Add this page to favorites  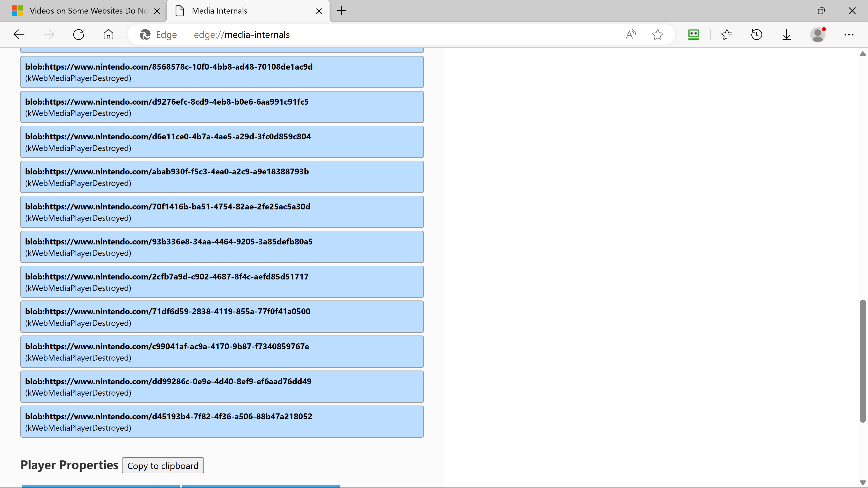pyautogui.click(x=657, y=34)
